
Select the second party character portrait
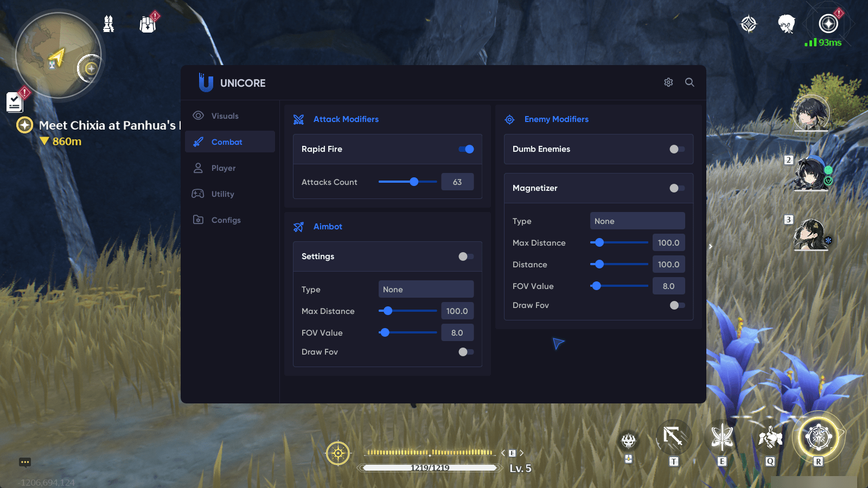click(x=811, y=174)
